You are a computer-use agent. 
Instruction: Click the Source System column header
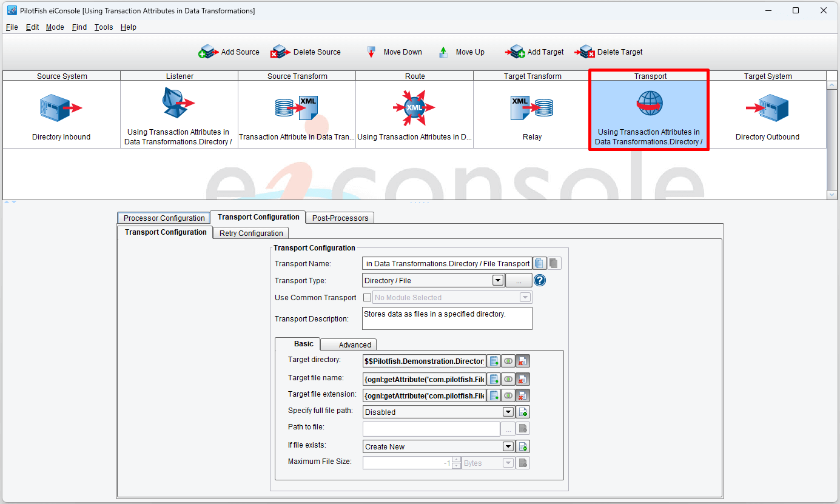point(62,76)
